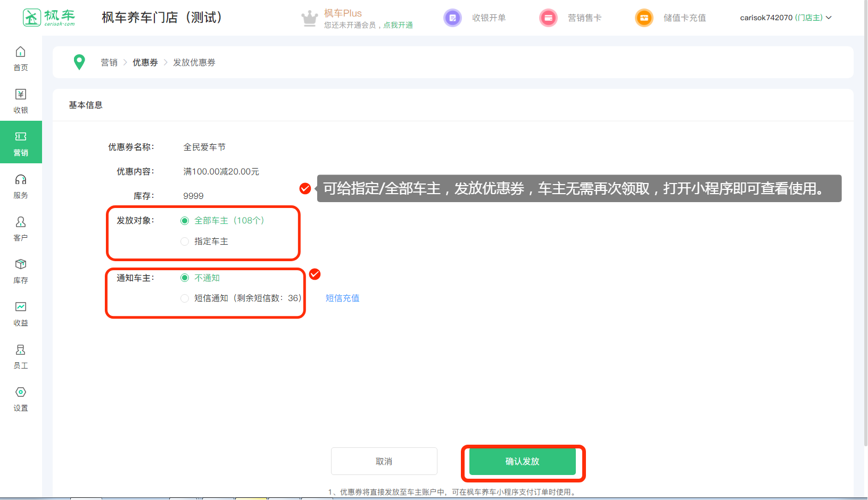Open the 收银 cashier sidebar icon
The image size is (868, 500).
[21, 95]
